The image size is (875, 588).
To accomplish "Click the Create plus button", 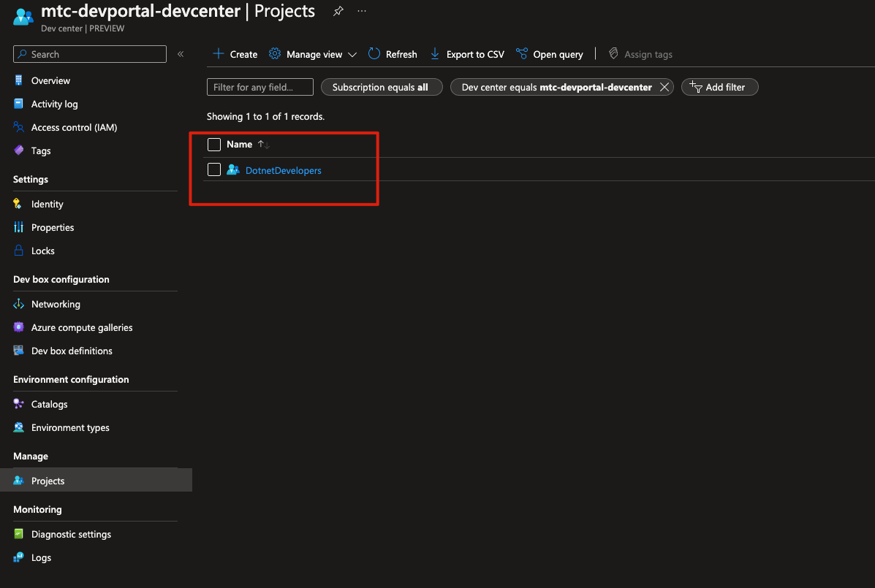I will 235,54.
